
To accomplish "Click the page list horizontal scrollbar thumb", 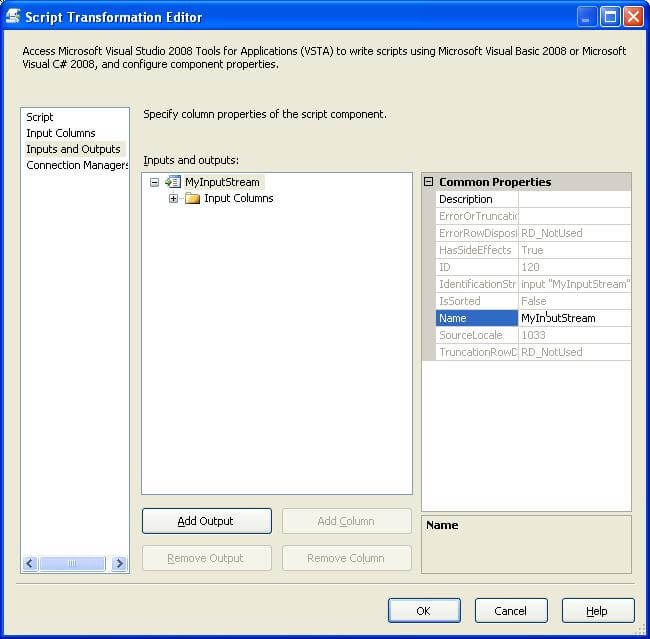I will pos(72,563).
